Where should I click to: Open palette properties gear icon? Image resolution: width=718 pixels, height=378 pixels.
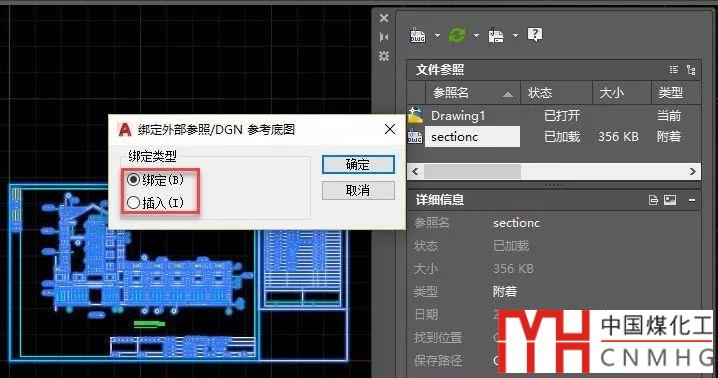[x=384, y=56]
